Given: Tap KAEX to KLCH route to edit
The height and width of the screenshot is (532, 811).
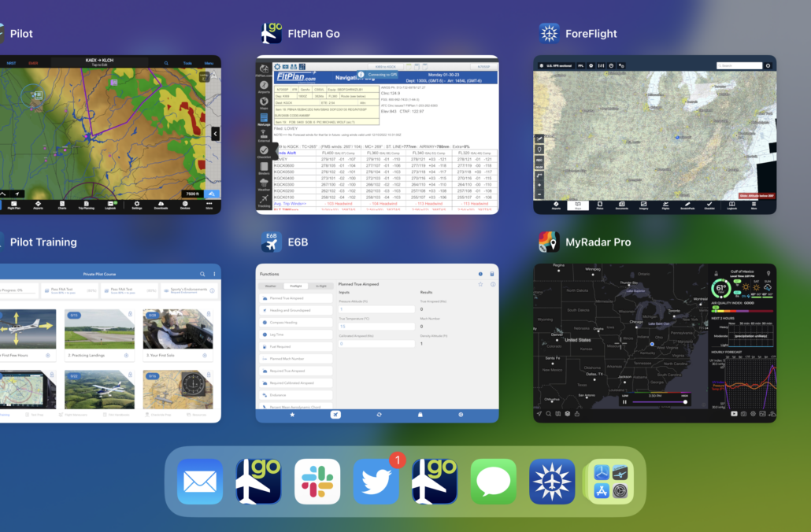Looking at the screenshot, I should pyautogui.click(x=99, y=62).
